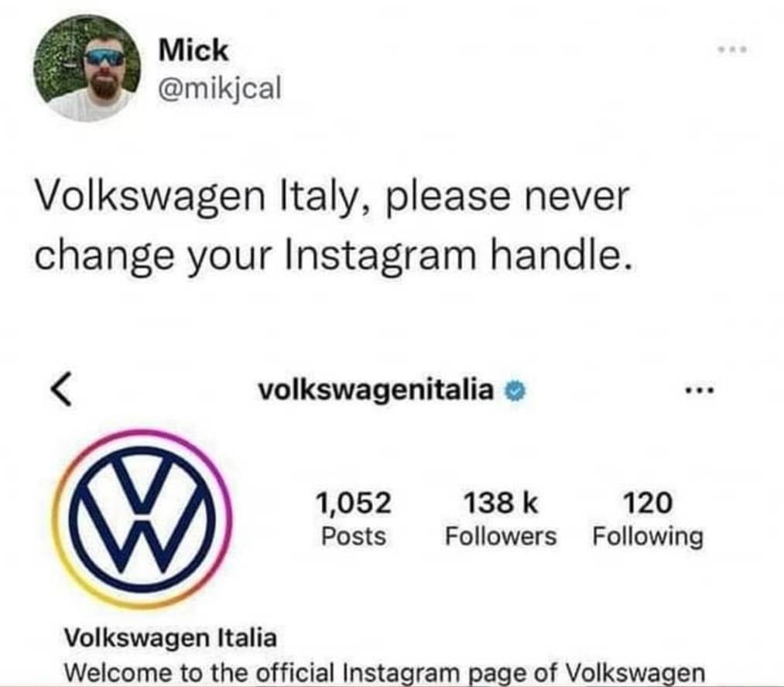Click the Posts label
This screenshot has height=687, width=784.
(354, 536)
